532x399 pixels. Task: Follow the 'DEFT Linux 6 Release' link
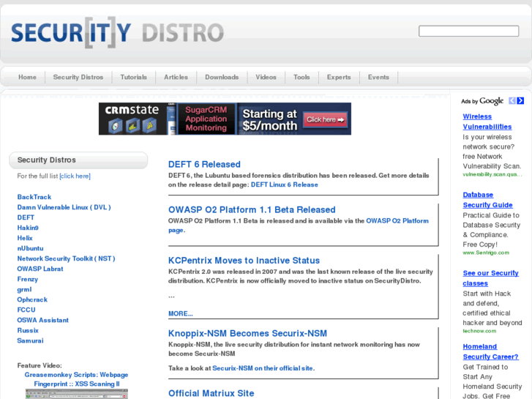[285, 184]
